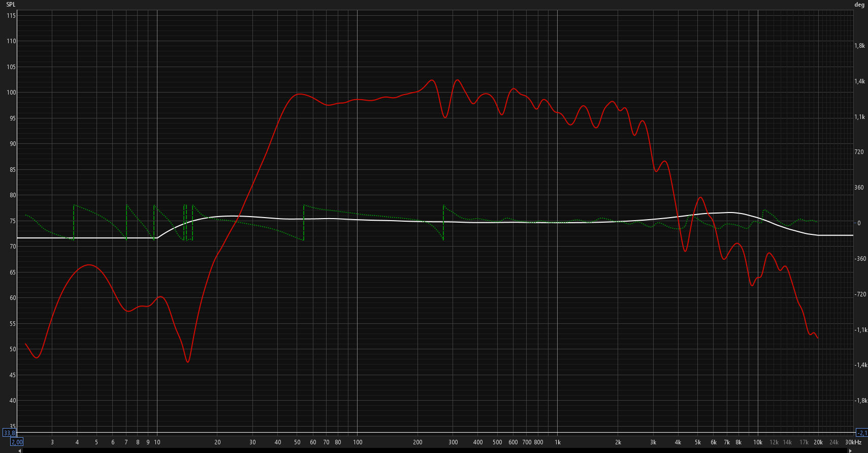Click the 30kHz label at axis end

click(853, 442)
